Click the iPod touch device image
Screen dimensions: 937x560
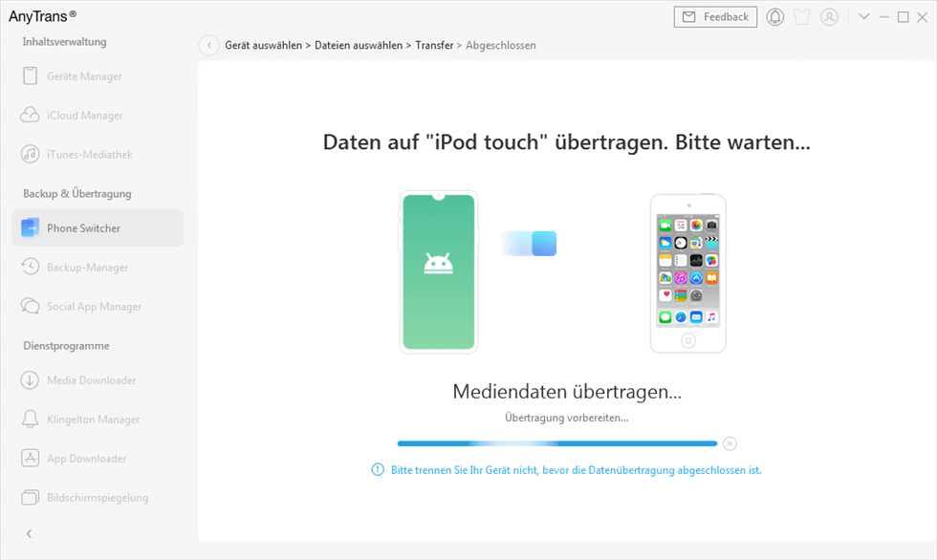[687, 273]
